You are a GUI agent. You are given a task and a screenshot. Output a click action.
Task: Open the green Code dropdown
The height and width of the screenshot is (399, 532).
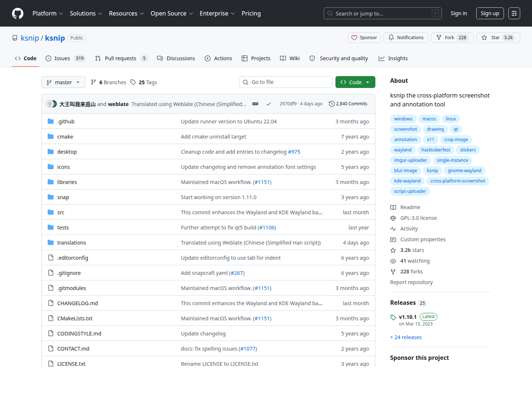[355, 82]
